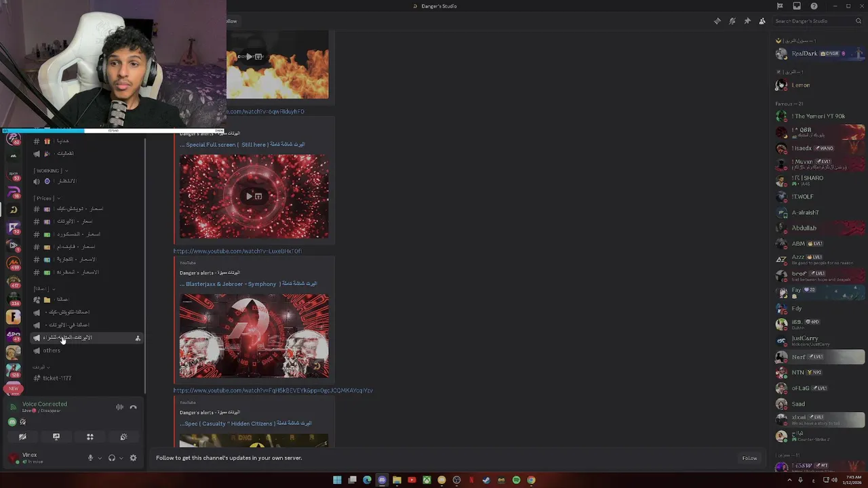Select member T.WOLF in member list
Image resolution: width=868 pixels, height=488 pixels.
click(x=820, y=197)
